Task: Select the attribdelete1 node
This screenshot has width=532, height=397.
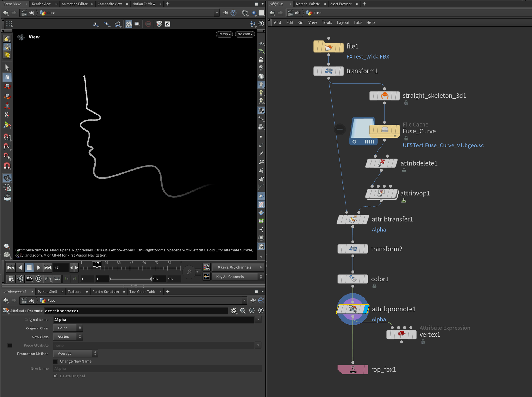Action: pos(381,163)
